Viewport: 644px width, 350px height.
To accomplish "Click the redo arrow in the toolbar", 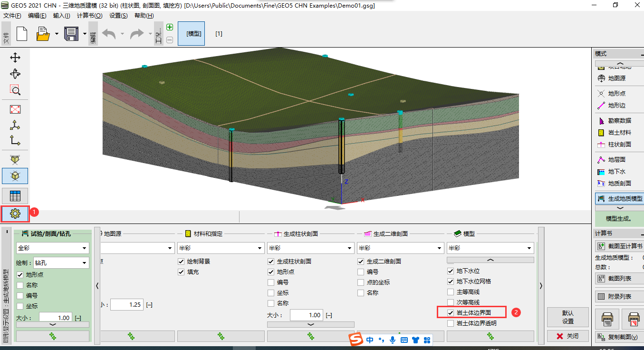I will pos(137,34).
